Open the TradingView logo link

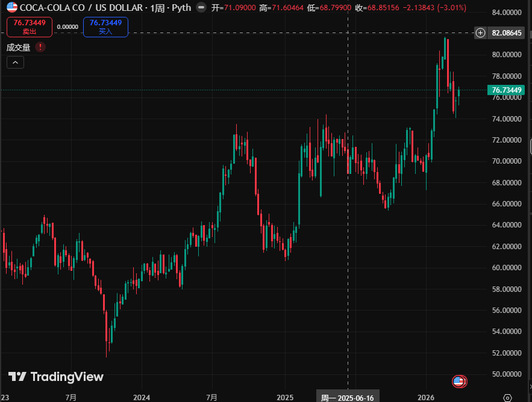click(56, 377)
